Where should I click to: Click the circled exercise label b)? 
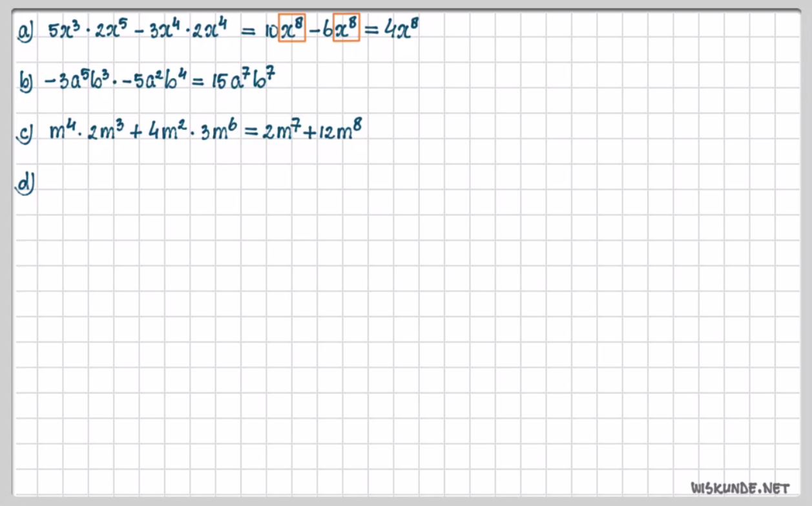[25, 82]
